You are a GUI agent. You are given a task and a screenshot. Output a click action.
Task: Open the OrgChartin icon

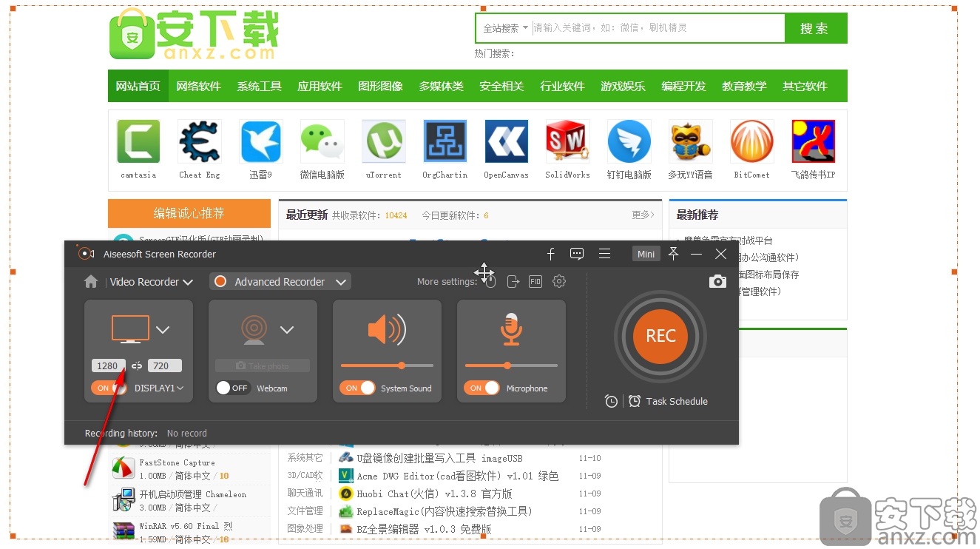pos(445,141)
